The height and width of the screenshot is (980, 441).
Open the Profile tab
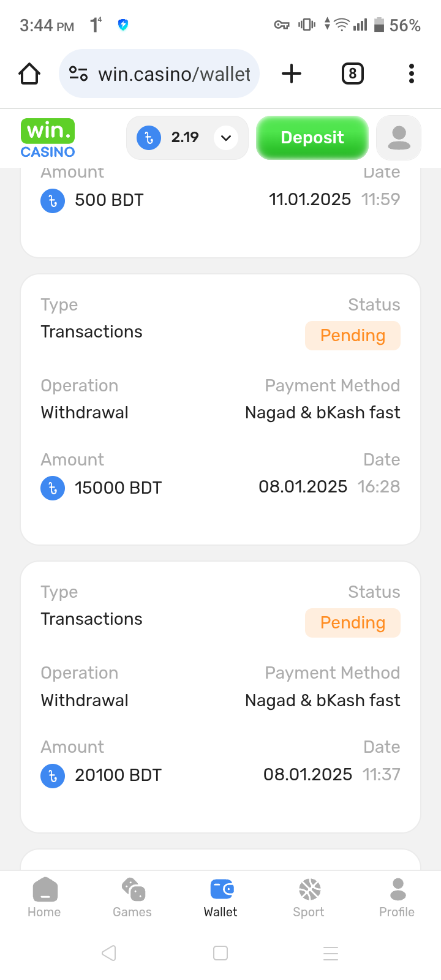(x=397, y=897)
